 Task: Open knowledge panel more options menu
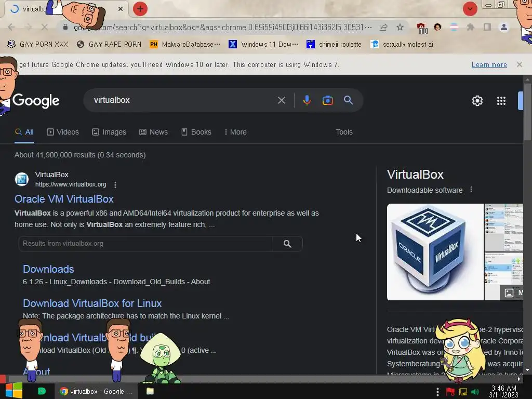[471, 189]
